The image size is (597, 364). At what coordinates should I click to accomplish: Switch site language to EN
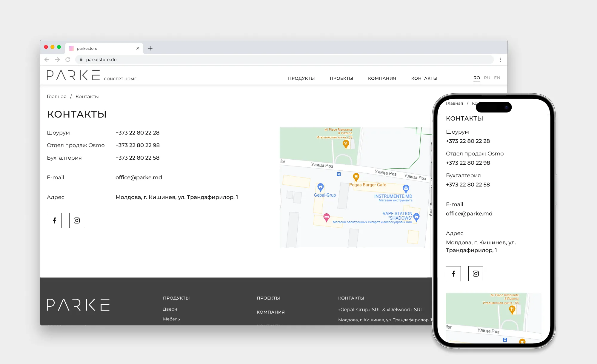(497, 78)
